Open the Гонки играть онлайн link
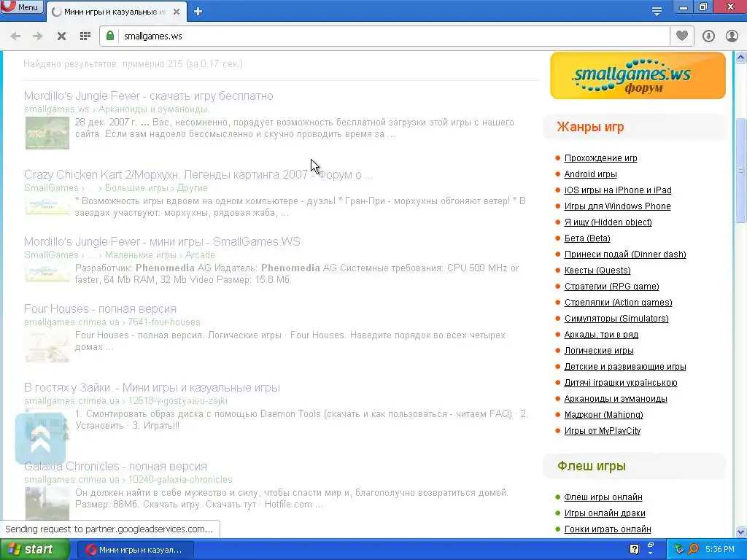 click(x=607, y=529)
